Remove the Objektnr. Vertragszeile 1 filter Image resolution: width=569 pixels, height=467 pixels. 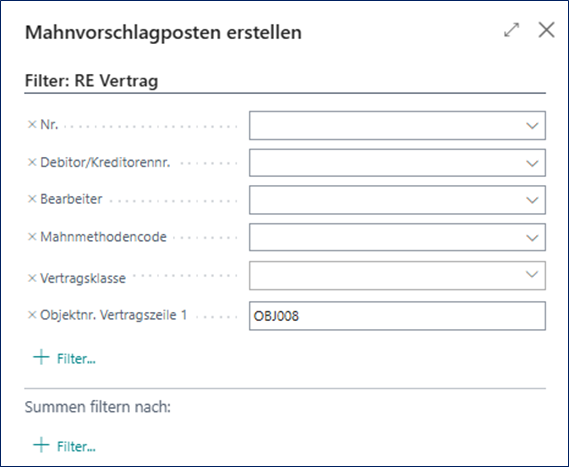(x=32, y=315)
